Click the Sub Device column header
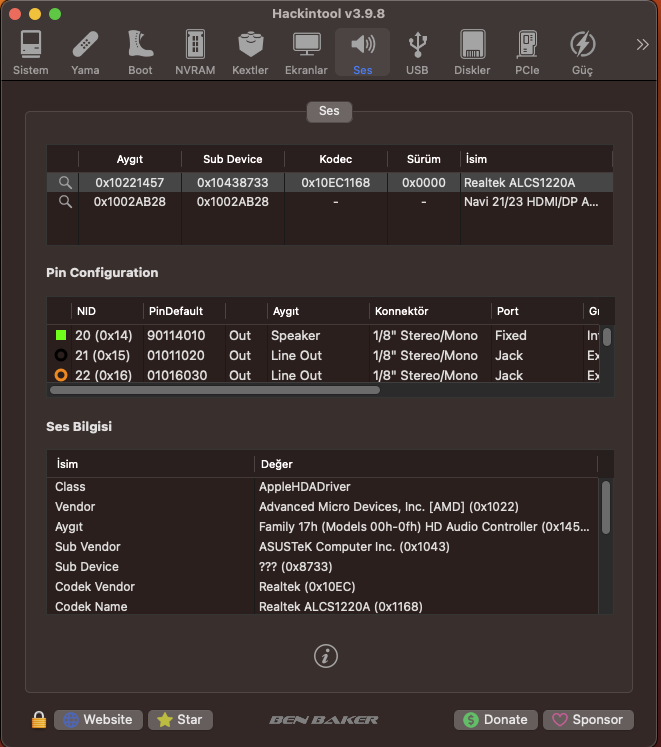661x747 pixels. tap(233, 159)
